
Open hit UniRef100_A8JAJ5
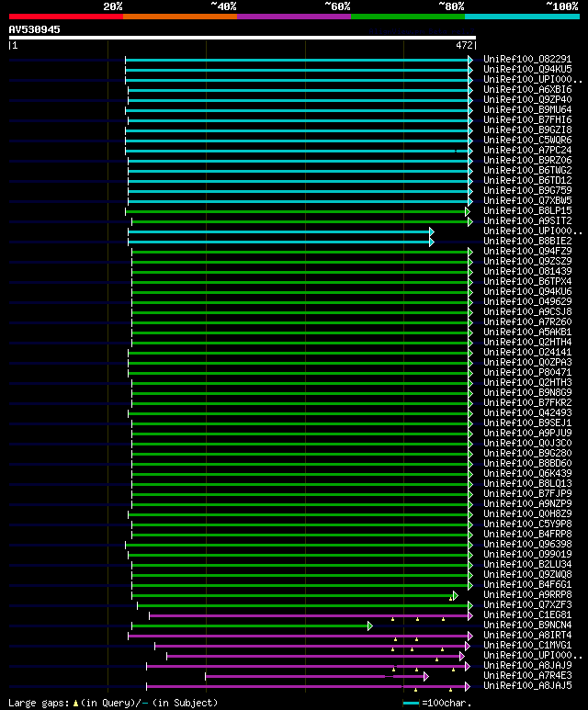[x=527, y=686]
